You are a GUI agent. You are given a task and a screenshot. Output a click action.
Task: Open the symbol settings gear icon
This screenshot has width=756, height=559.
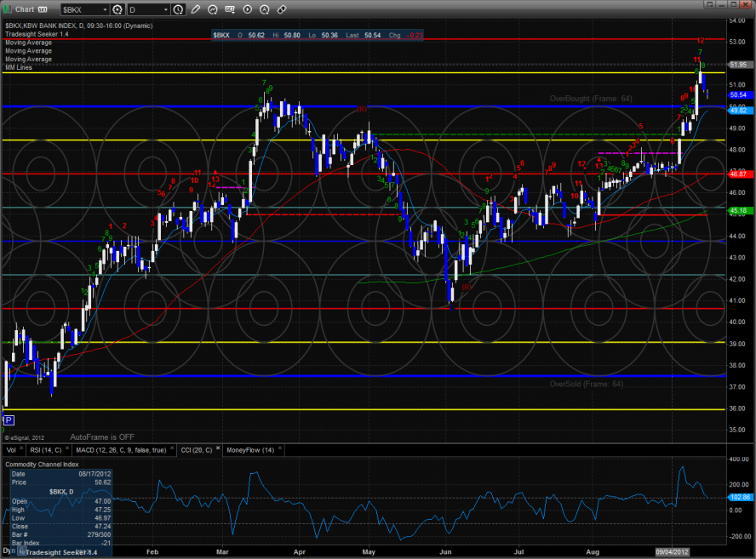point(116,10)
